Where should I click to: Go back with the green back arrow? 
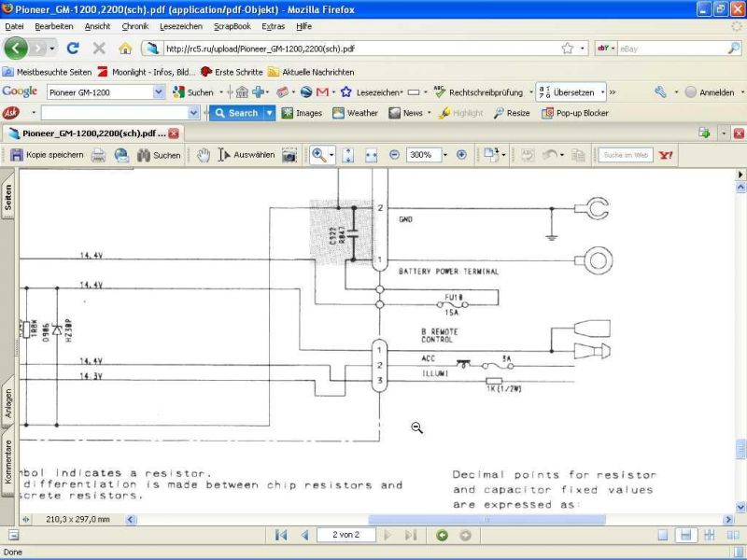(15, 49)
